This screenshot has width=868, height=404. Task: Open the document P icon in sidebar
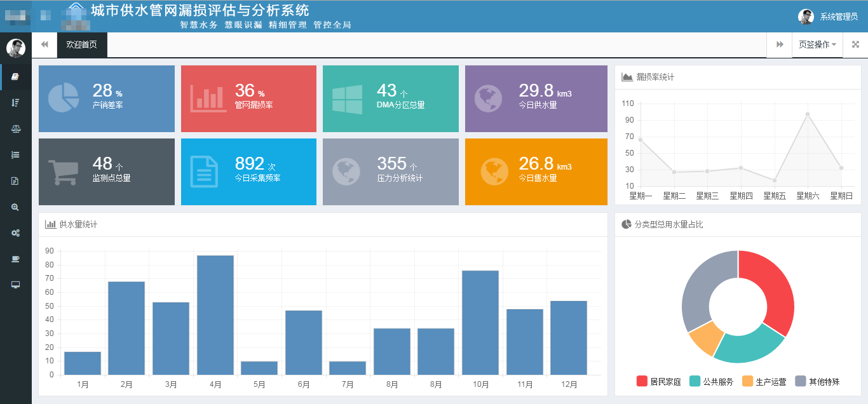click(x=16, y=180)
